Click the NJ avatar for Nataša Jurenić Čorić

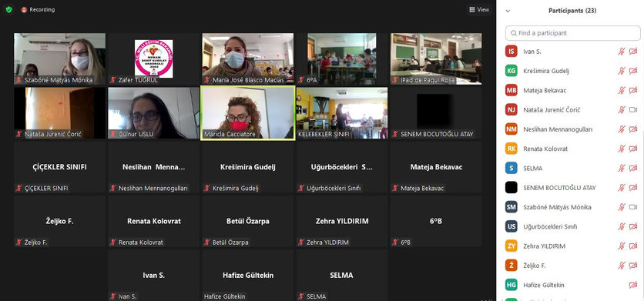(x=512, y=109)
